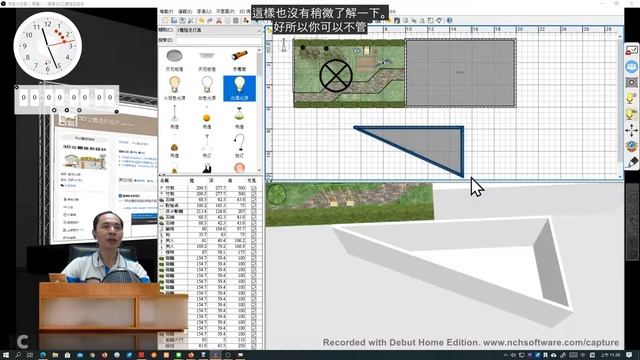Toggle visibility checkbox for row with height 168.9

[253, 247]
